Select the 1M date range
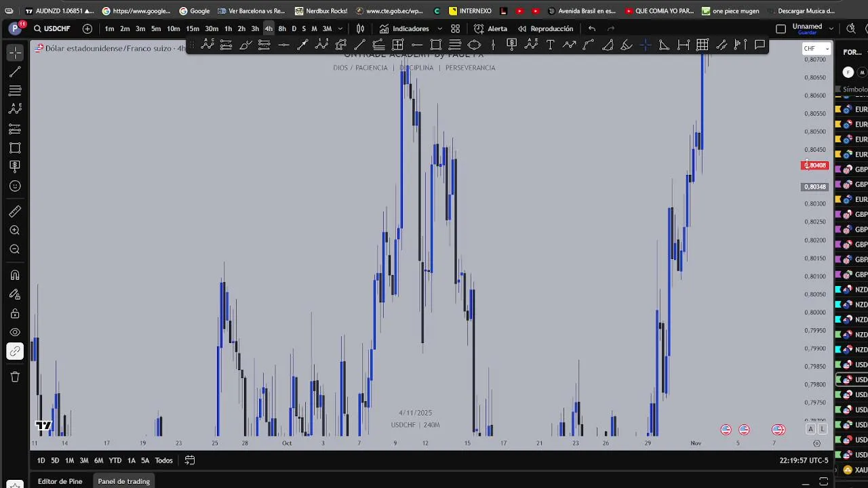The image size is (868, 488). 69,461
